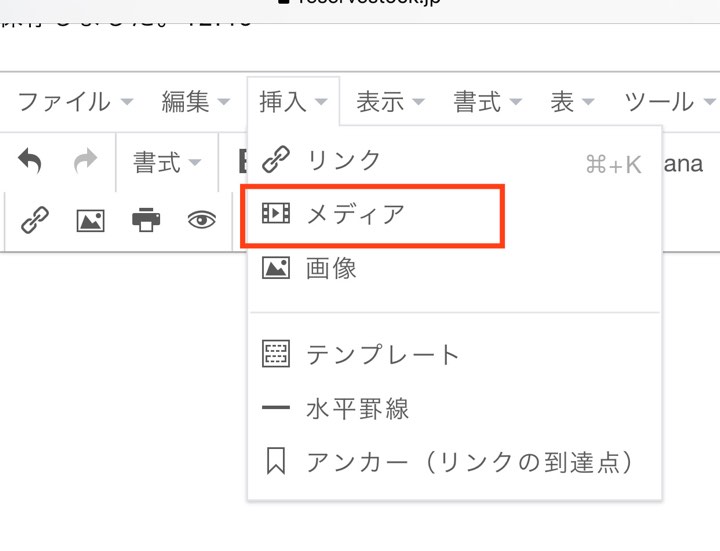Open the 書式 menu in menu bar
The height and width of the screenshot is (551, 720).
pyautogui.click(x=488, y=101)
